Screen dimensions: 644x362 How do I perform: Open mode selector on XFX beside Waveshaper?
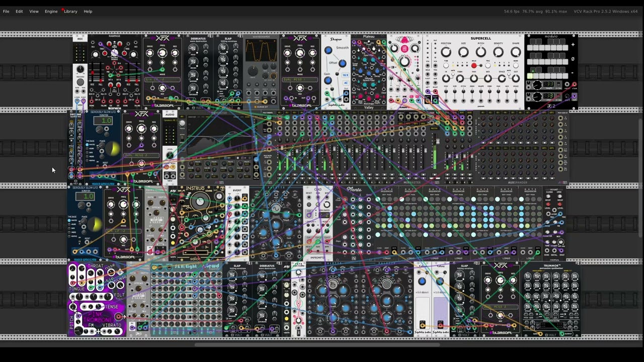[300, 79]
